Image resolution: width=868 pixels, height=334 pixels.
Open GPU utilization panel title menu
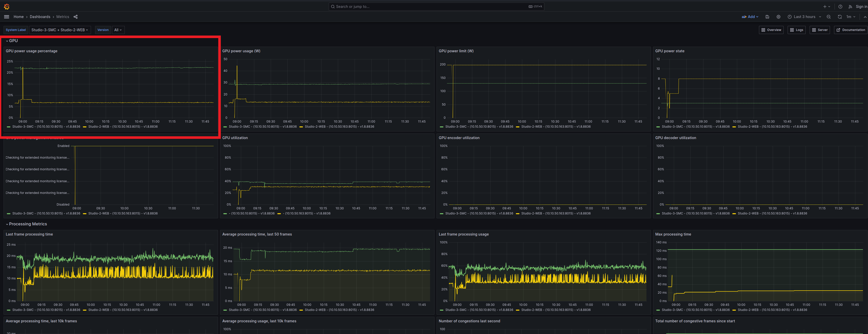click(235, 138)
